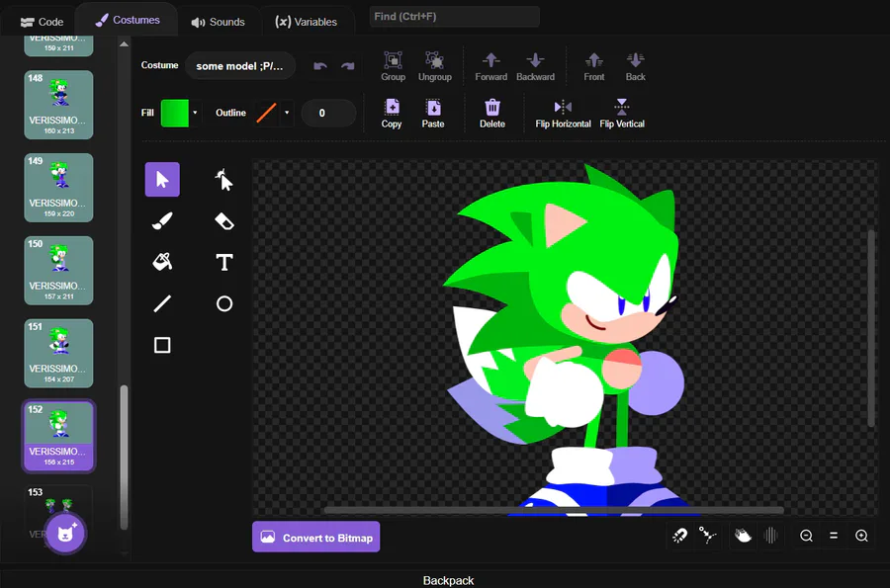The height and width of the screenshot is (588, 890).
Task: Focus the Find (Ctrl+F) search box
Action: click(x=454, y=17)
